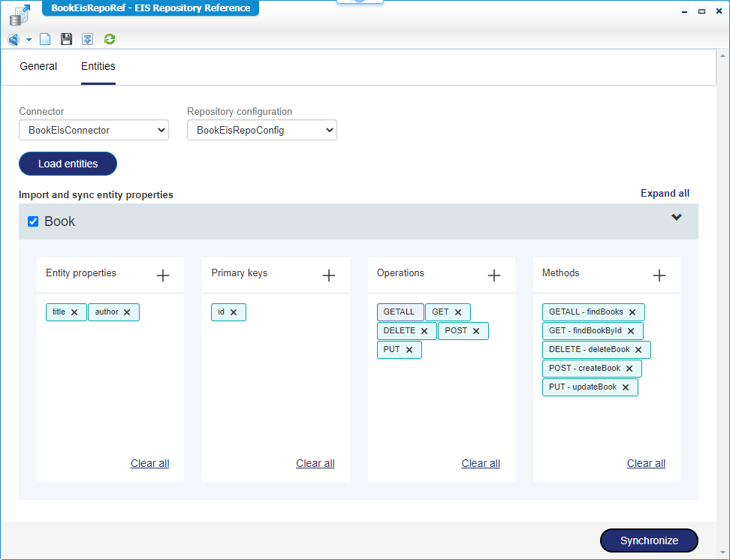Open the Connector dropdown
The height and width of the screenshot is (560, 730).
point(94,131)
